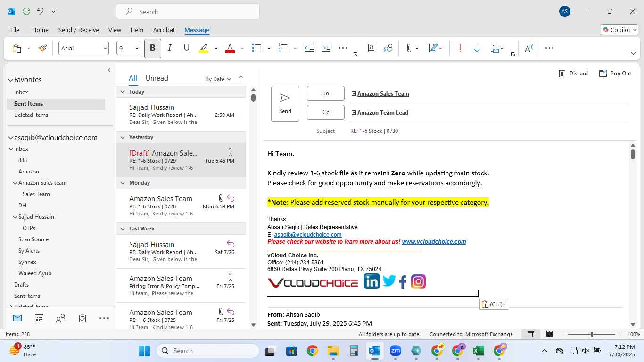Click the Send/Receive sync icon in title bar
This screenshot has width=644, height=362.
[x=26, y=11]
